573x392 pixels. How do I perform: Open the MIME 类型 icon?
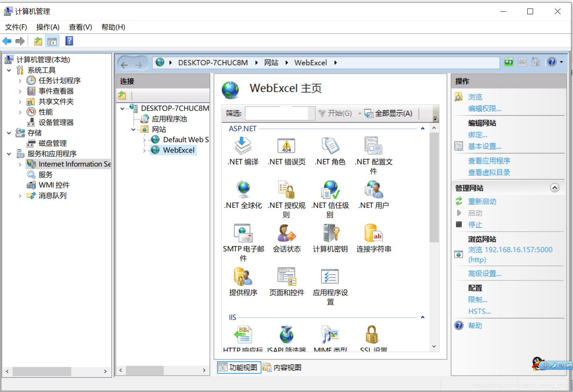(x=330, y=335)
